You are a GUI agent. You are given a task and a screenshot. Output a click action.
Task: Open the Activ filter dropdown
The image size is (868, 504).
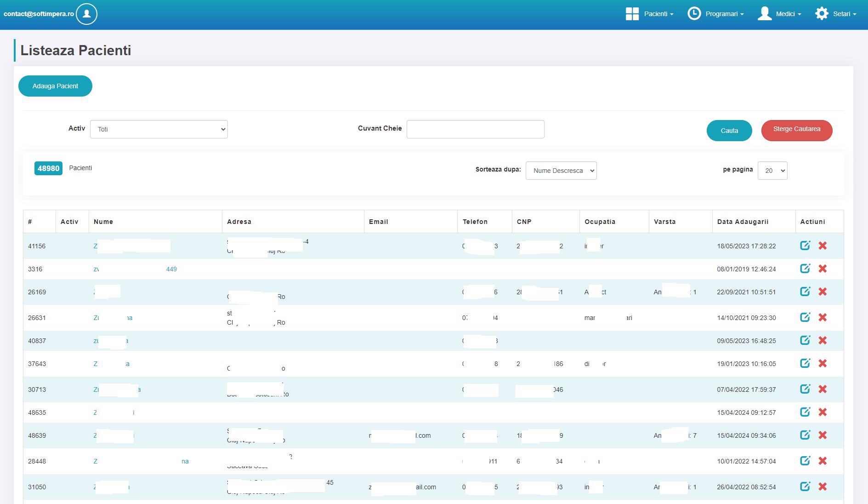[159, 129]
